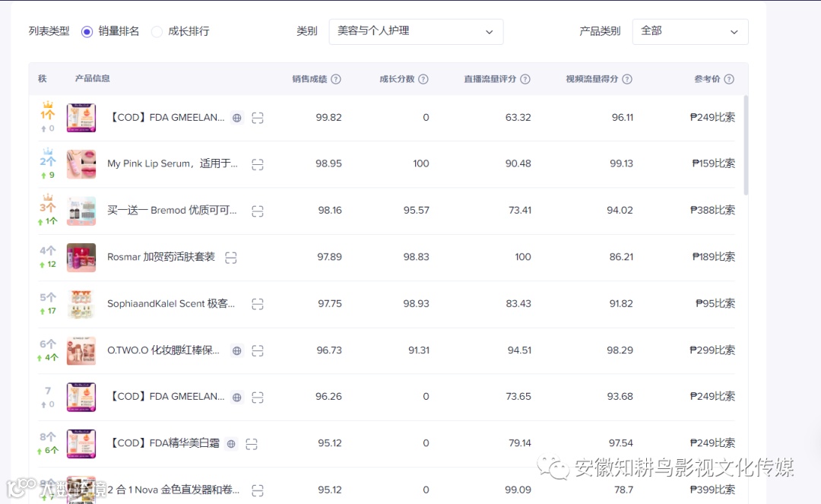Viewport: 821px width, 504px height.
Task: Click growth score 91.31
Action: [x=419, y=350]
